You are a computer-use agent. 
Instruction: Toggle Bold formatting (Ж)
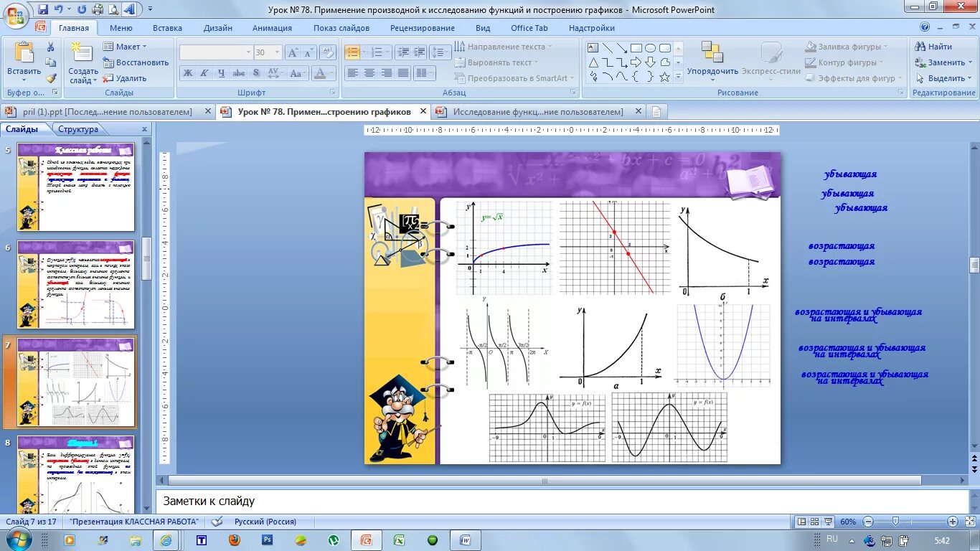[x=188, y=73]
